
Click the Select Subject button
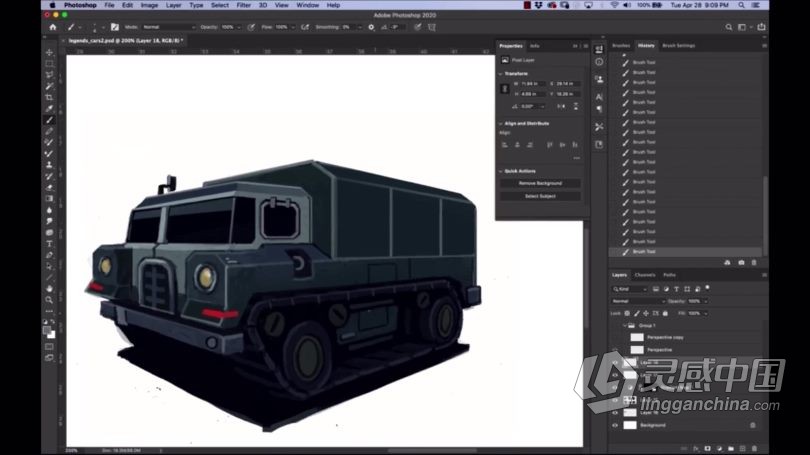(x=540, y=196)
